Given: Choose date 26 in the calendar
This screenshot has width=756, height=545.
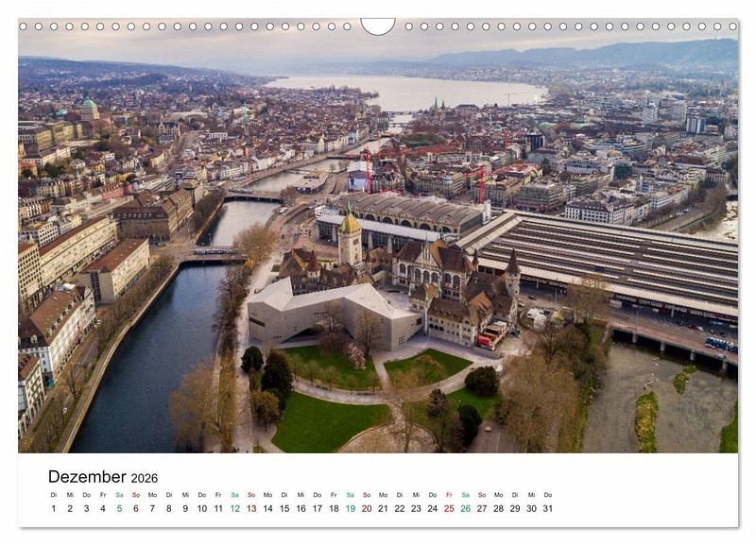Looking at the screenshot, I should click(x=465, y=508).
